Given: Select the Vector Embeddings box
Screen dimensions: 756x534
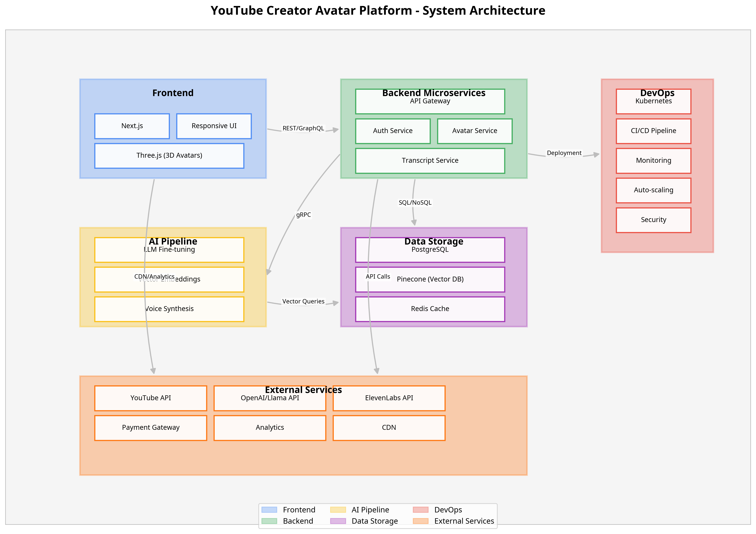Looking at the screenshot, I should [x=169, y=280].
